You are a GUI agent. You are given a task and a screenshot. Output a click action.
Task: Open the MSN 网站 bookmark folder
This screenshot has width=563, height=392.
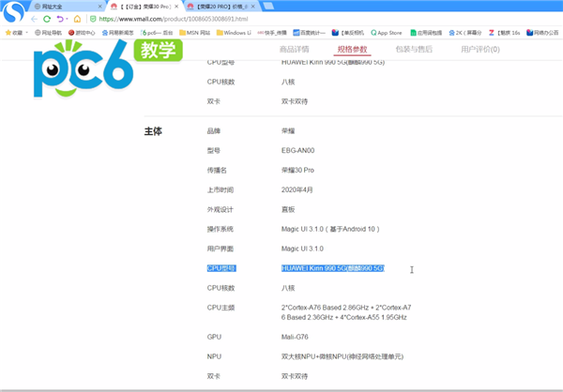pyautogui.click(x=194, y=33)
